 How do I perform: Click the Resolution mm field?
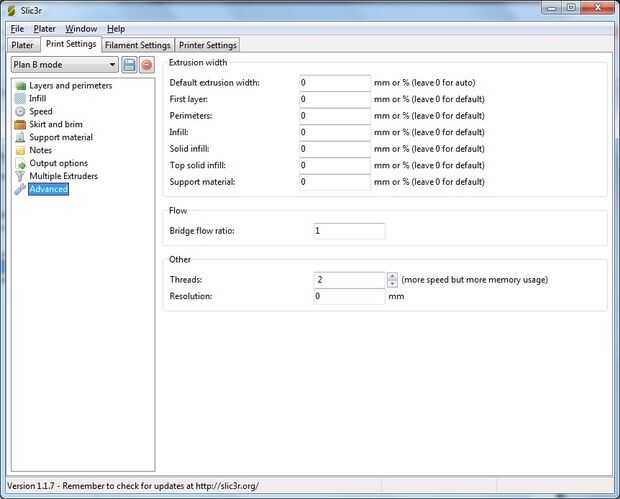(x=349, y=297)
